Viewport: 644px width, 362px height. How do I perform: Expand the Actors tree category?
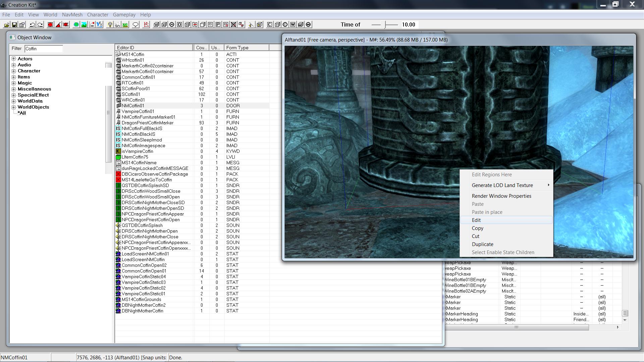coord(14,59)
